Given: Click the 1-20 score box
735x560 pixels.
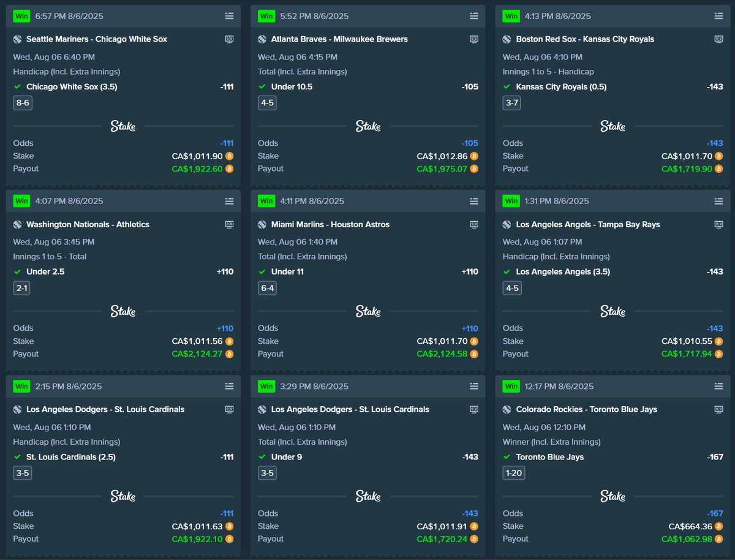Looking at the screenshot, I should click(x=514, y=473).
